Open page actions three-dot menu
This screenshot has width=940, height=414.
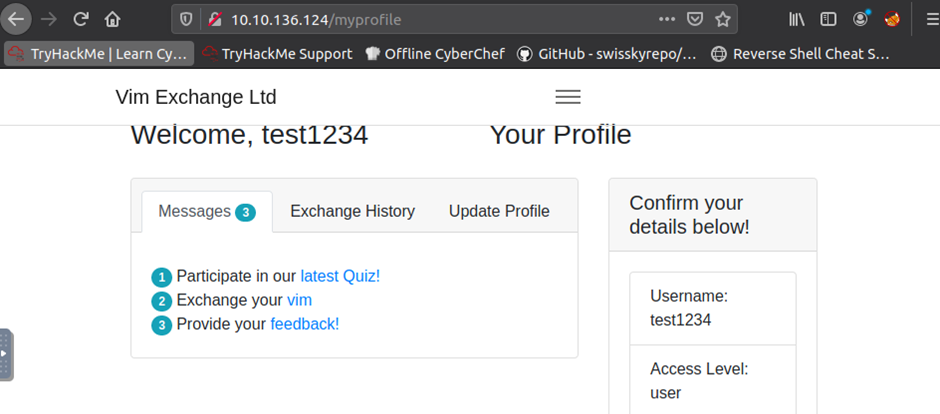pos(667,19)
